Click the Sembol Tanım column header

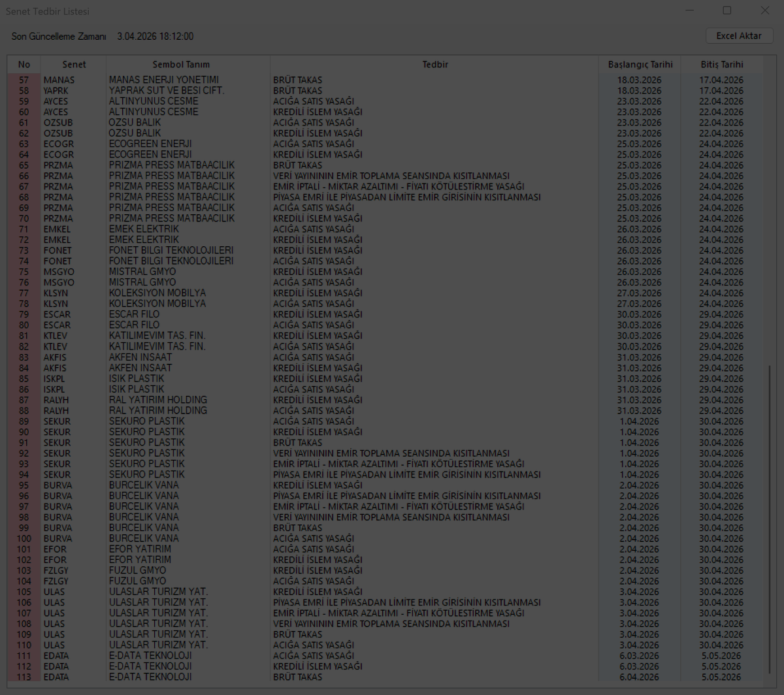(x=181, y=65)
